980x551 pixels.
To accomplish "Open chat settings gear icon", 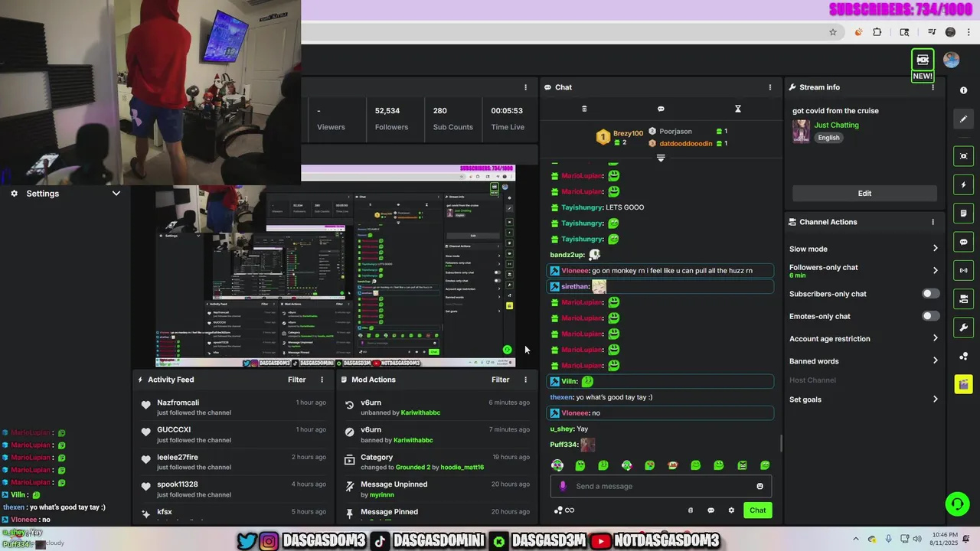I will pyautogui.click(x=731, y=510).
